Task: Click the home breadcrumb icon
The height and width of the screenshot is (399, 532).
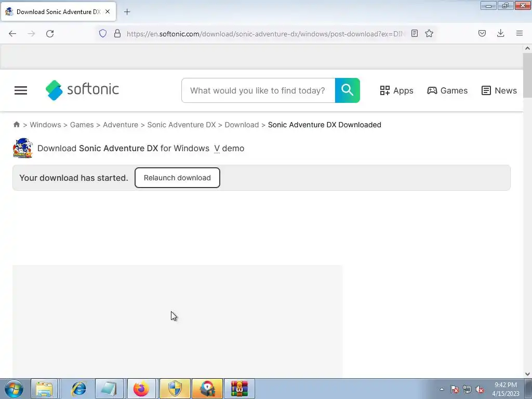Action: click(16, 125)
